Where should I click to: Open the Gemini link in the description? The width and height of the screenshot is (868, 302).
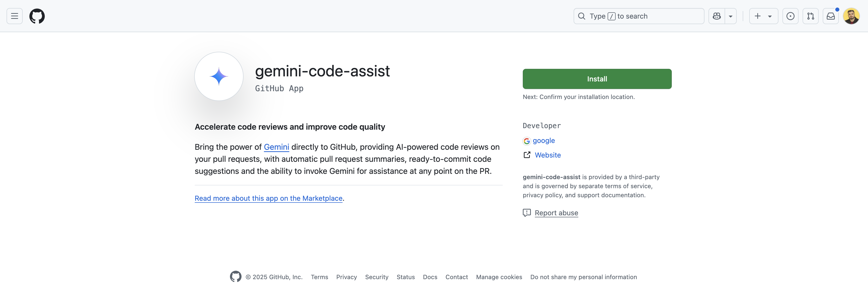tap(276, 147)
